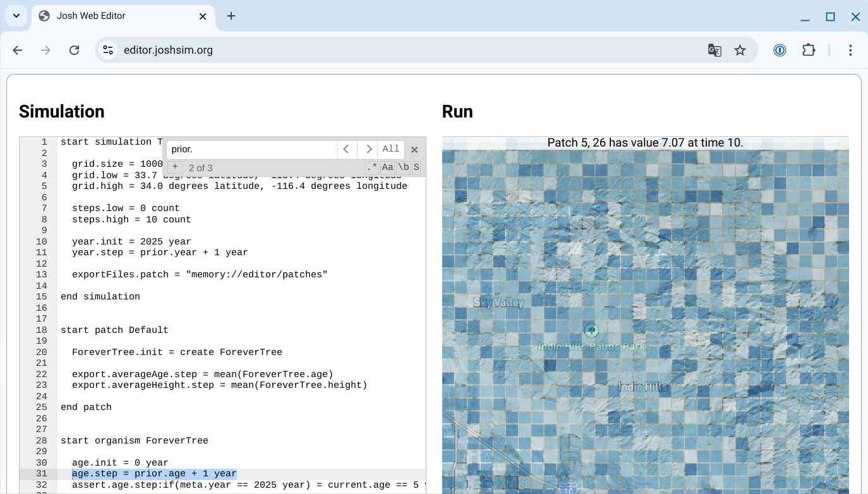The height and width of the screenshot is (494, 868).
Task: Click All to highlight every match
Action: point(390,149)
